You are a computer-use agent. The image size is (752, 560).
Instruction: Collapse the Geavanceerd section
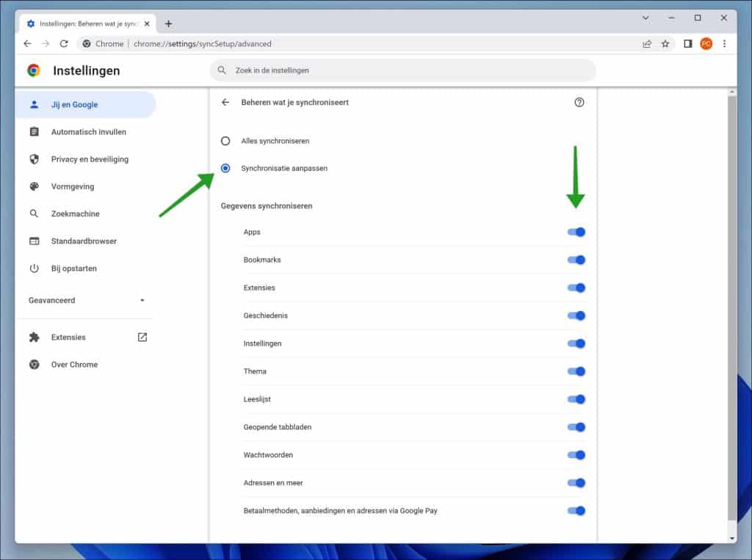pos(142,300)
